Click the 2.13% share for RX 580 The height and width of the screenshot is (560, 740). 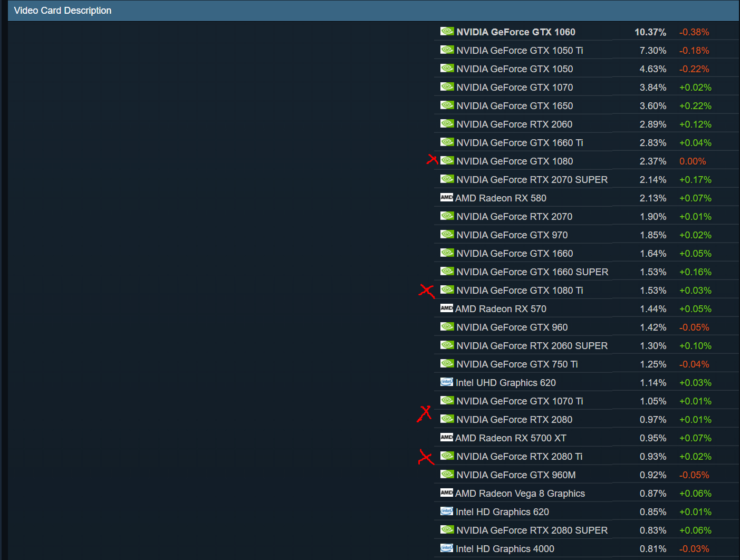pyautogui.click(x=653, y=198)
